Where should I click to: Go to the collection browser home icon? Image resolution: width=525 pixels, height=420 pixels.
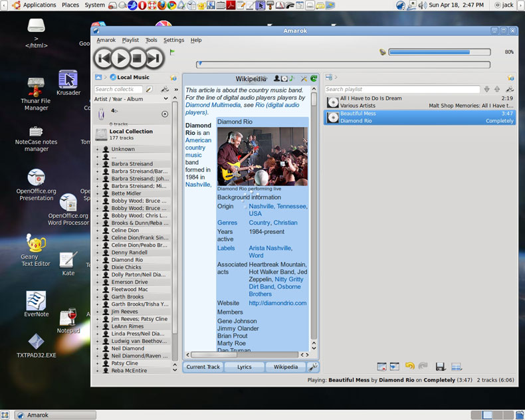pos(98,77)
